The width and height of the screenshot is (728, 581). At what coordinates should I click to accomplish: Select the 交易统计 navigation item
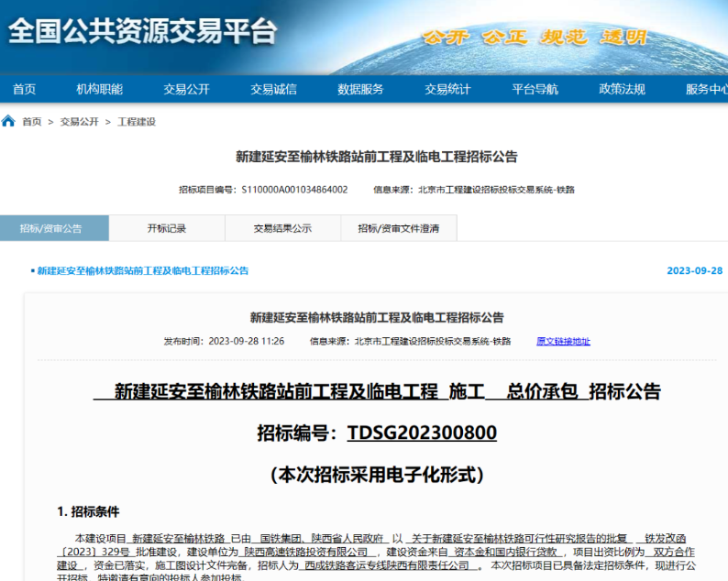[447, 89]
